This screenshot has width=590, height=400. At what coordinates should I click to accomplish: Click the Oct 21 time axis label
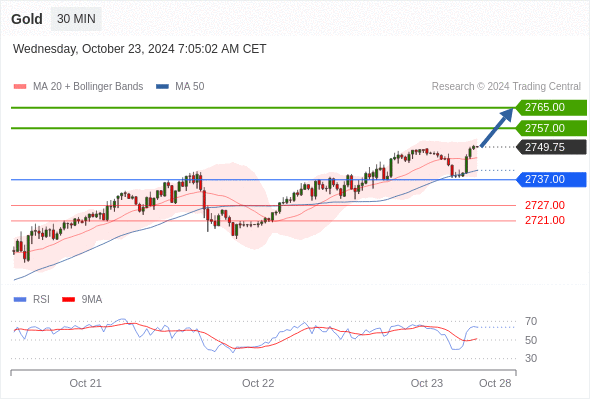pos(85,383)
